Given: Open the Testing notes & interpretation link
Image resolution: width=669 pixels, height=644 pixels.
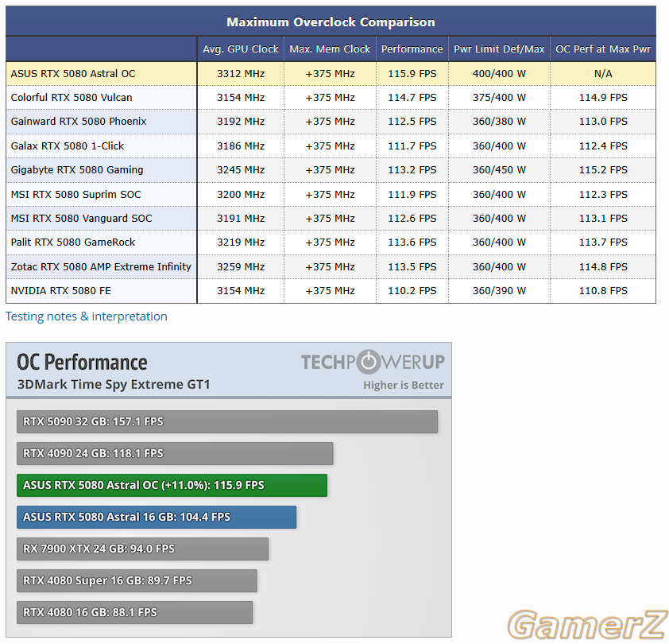Looking at the screenshot, I should (x=86, y=316).
